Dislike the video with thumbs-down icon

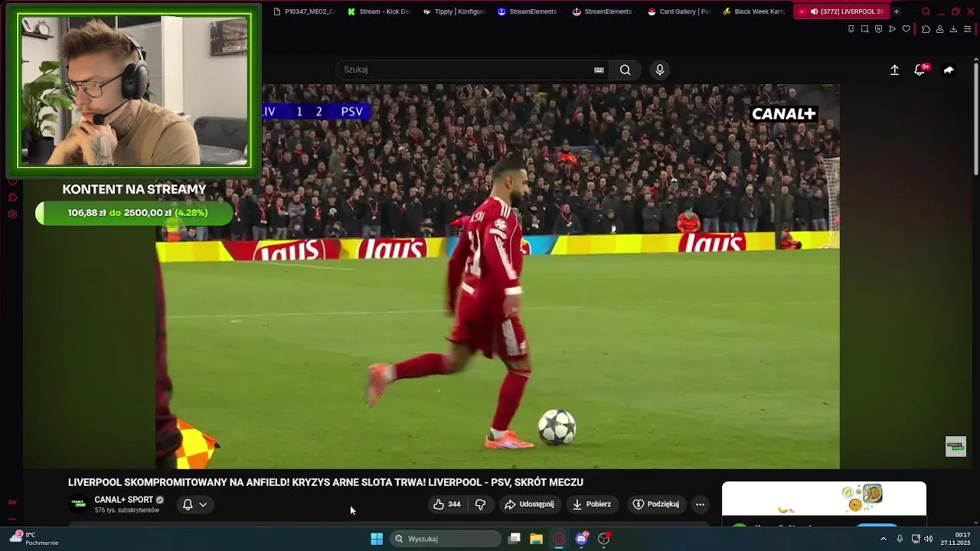click(481, 504)
